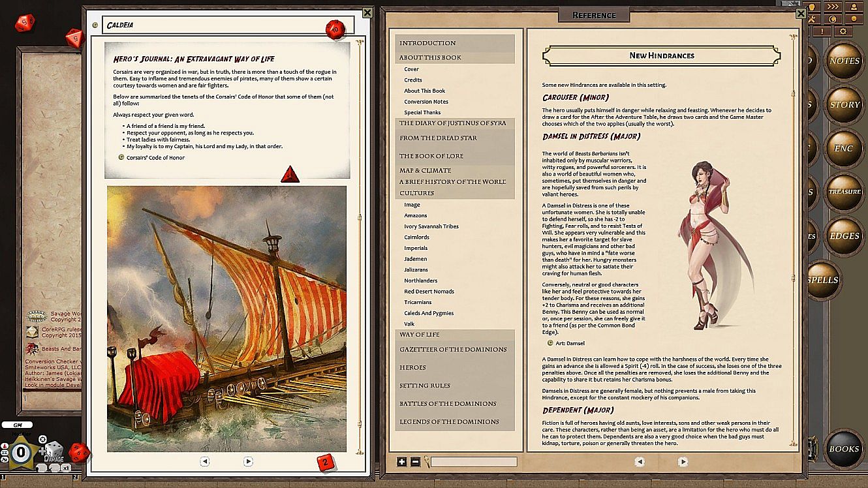Click the gold dot toolbar button
Viewport: 868px width, 488px height.
click(x=854, y=18)
